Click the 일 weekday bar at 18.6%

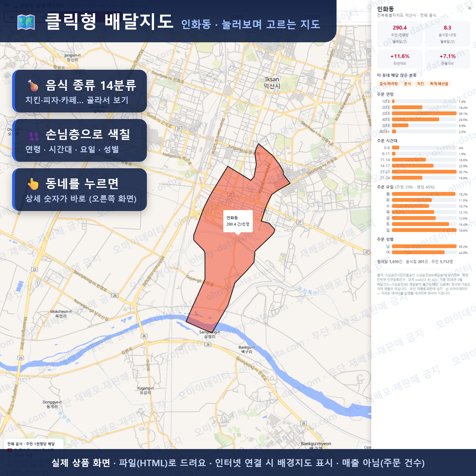click(424, 230)
